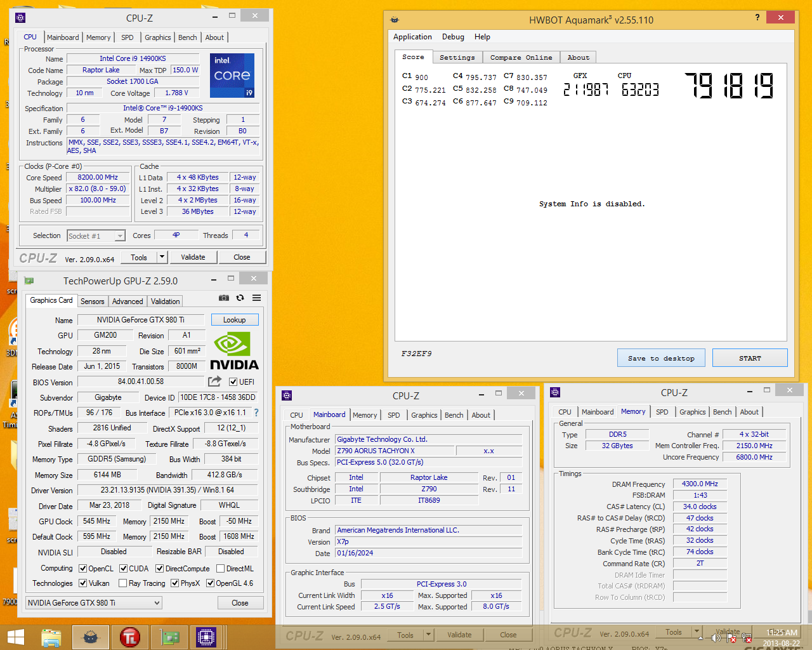The width and height of the screenshot is (812, 650).
Task: Click the BIOS export share icon in GPU-Z
Action: point(214,381)
